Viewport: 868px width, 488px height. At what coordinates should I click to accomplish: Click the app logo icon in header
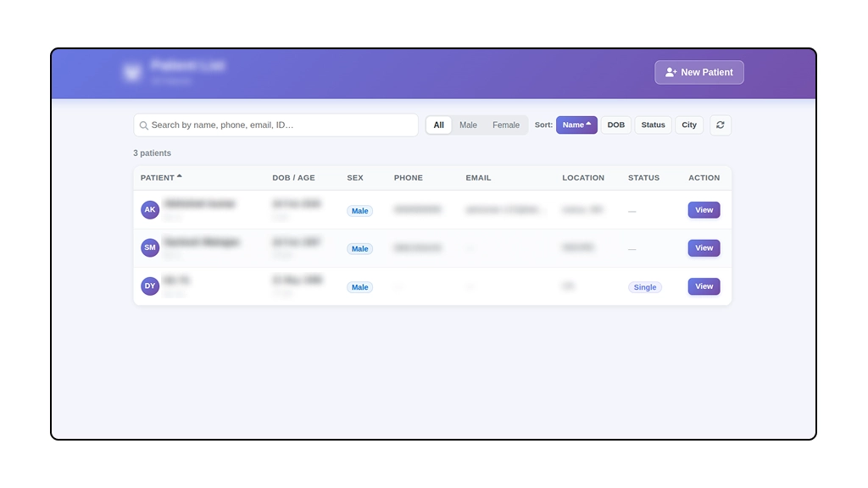point(132,73)
